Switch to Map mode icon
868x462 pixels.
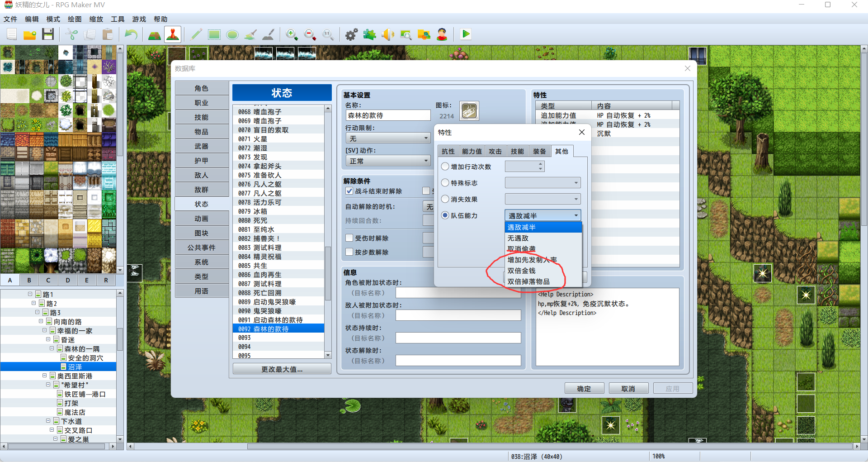pyautogui.click(x=155, y=34)
